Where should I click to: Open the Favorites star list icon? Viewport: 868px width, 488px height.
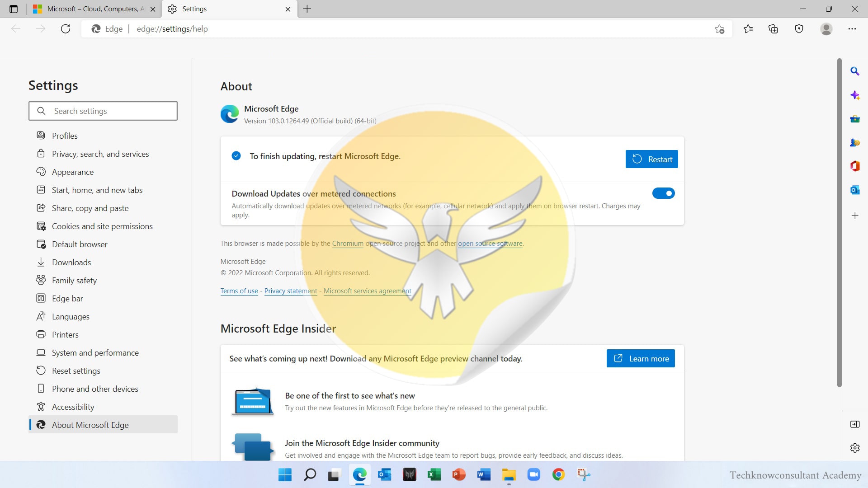pyautogui.click(x=748, y=29)
